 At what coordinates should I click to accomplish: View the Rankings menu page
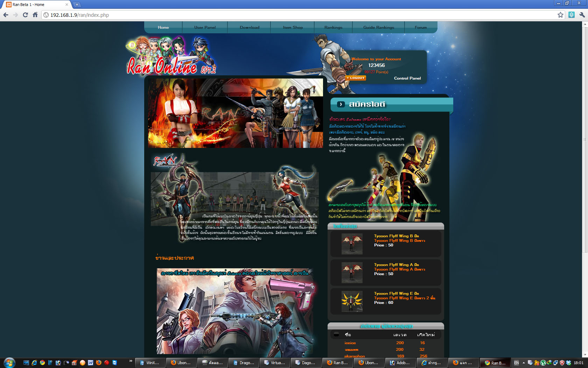333,27
